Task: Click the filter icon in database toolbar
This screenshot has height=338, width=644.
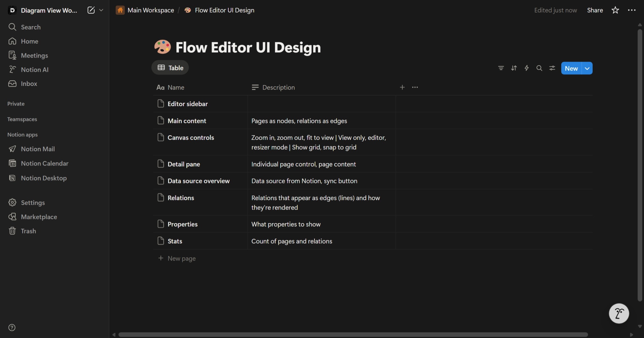Action: tap(501, 68)
